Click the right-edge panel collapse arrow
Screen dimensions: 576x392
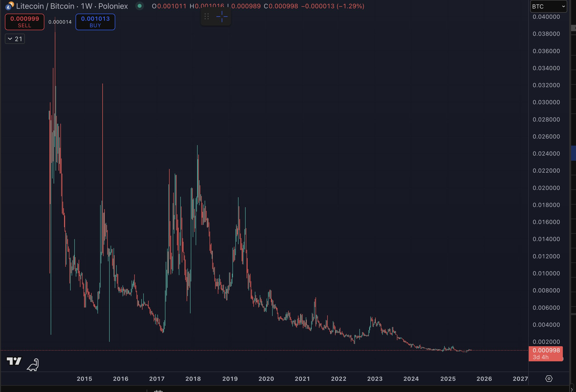[x=572, y=390]
